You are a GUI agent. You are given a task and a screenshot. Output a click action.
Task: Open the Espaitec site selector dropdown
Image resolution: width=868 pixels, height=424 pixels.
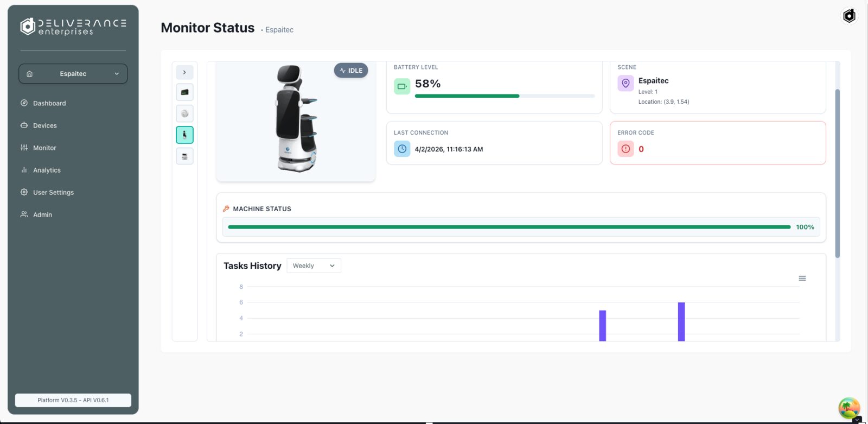[x=73, y=74]
